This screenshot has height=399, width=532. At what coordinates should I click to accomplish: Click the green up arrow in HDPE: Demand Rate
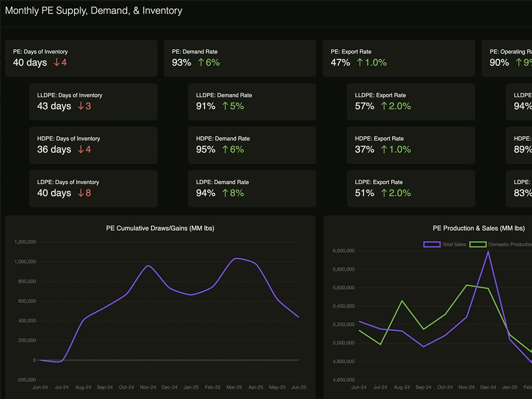225,150
